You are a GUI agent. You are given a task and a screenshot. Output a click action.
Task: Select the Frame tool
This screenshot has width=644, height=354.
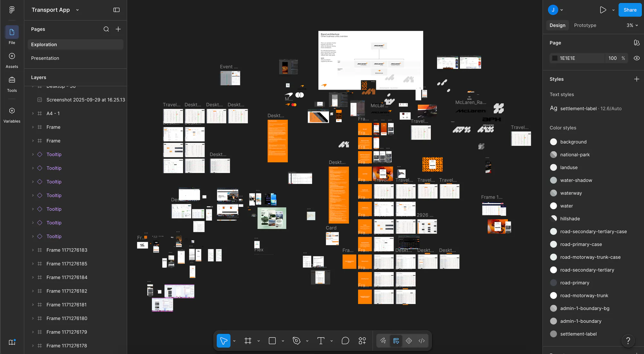248,341
